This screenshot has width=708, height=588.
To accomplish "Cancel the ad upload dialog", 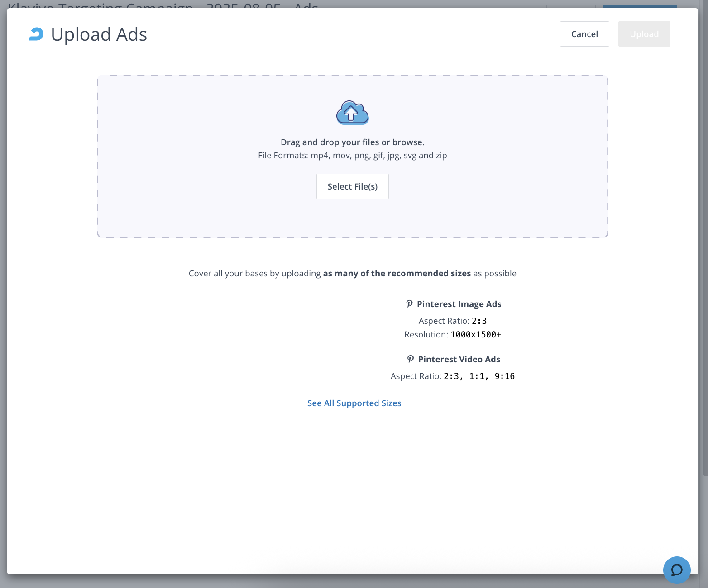I will tap(584, 34).
